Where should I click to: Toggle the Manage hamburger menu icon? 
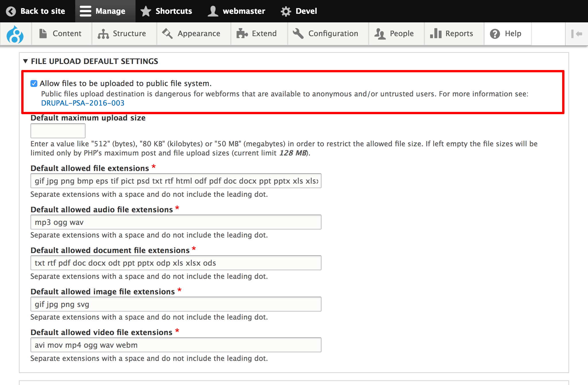(x=85, y=11)
